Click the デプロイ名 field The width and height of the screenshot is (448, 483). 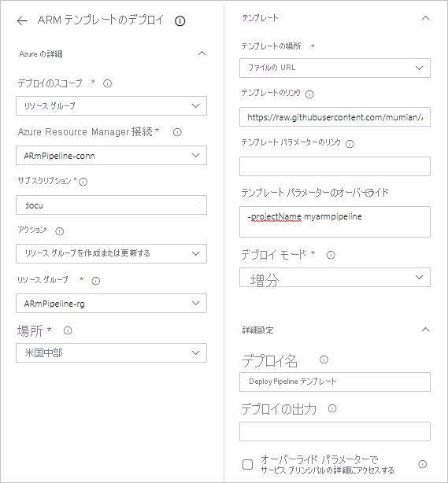coord(335,382)
